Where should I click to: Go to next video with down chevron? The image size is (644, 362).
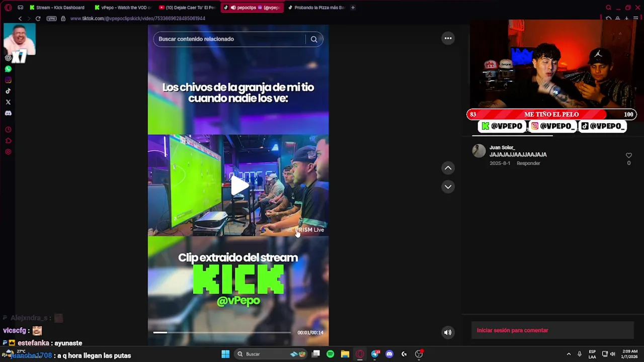[x=448, y=187]
